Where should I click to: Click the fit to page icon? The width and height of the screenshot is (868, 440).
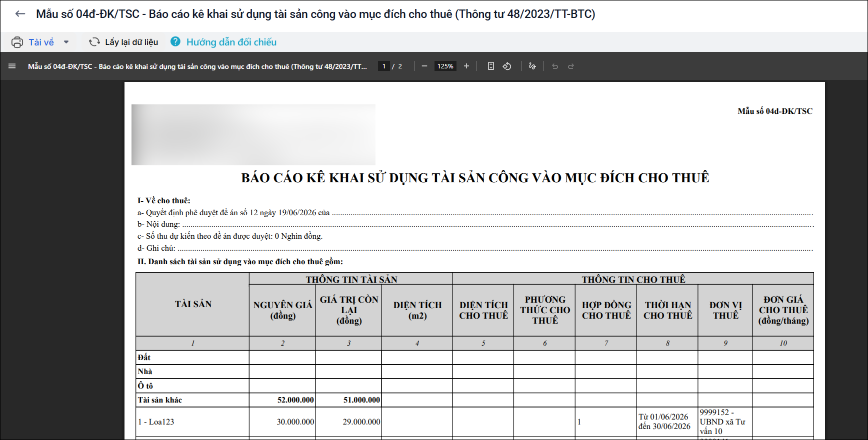(491, 66)
